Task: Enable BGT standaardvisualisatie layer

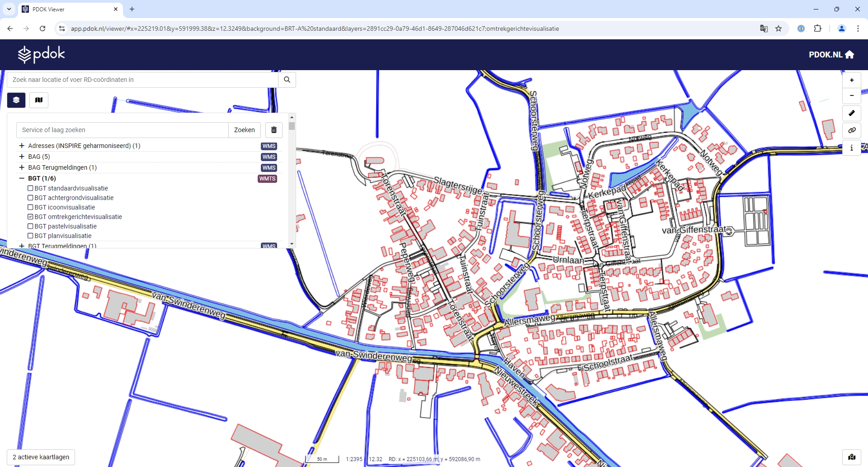Action: pyautogui.click(x=31, y=188)
